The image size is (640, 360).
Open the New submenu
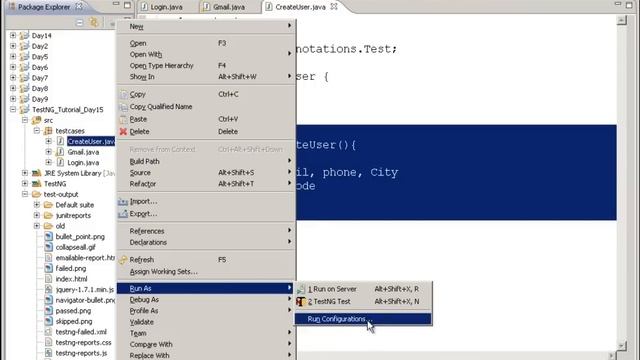[x=206, y=26]
